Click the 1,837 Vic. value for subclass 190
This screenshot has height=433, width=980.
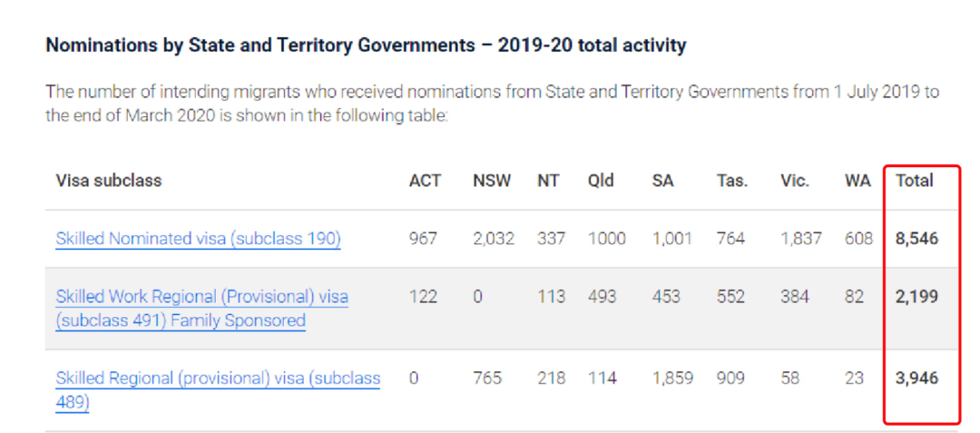pyautogui.click(x=800, y=239)
